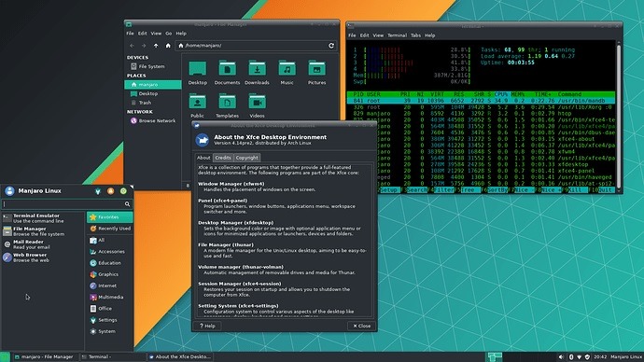Click Close button in About dialog
The width and height of the screenshot is (644, 362).
point(362,326)
